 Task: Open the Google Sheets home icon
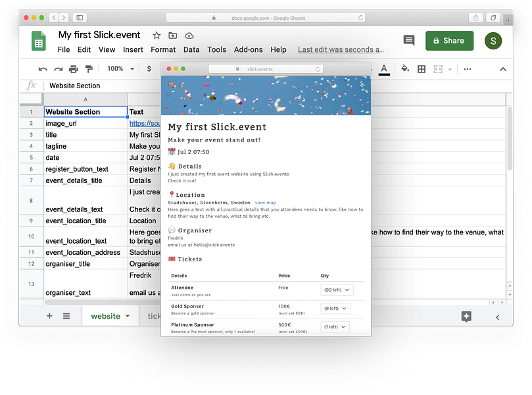coord(38,41)
